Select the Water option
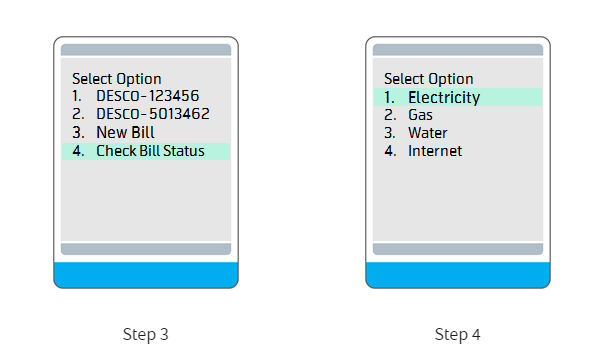 pos(416,133)
